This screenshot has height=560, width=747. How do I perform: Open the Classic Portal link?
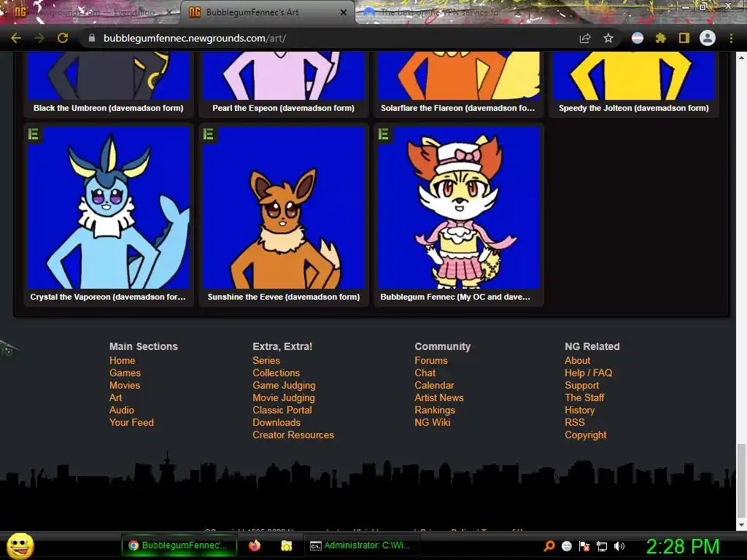point(282,410)
